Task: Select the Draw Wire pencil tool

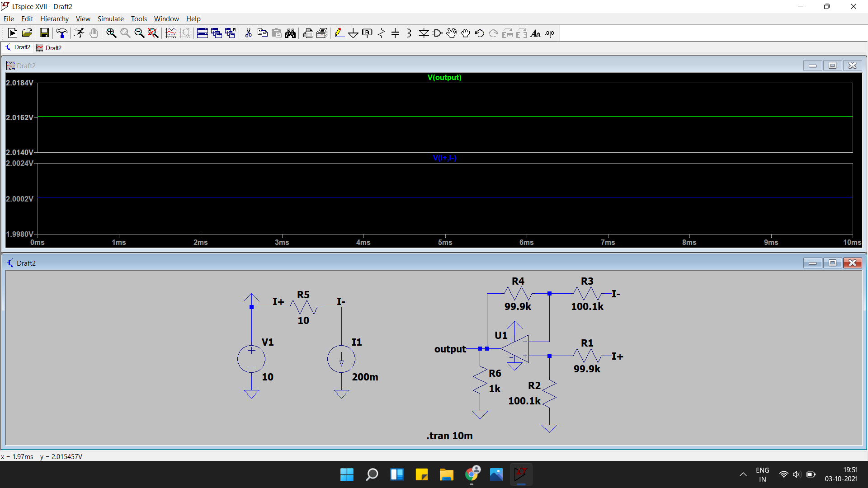Action: (340, 33)
